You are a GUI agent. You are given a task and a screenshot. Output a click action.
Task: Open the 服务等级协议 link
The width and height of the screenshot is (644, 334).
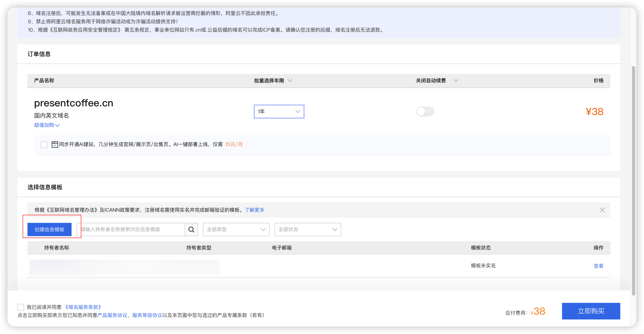(147, 315)
